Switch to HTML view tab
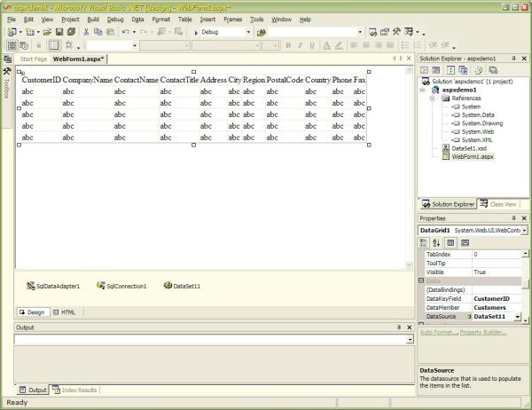The height and width of the screenshot is (410, 532). (x=65, y=312)
